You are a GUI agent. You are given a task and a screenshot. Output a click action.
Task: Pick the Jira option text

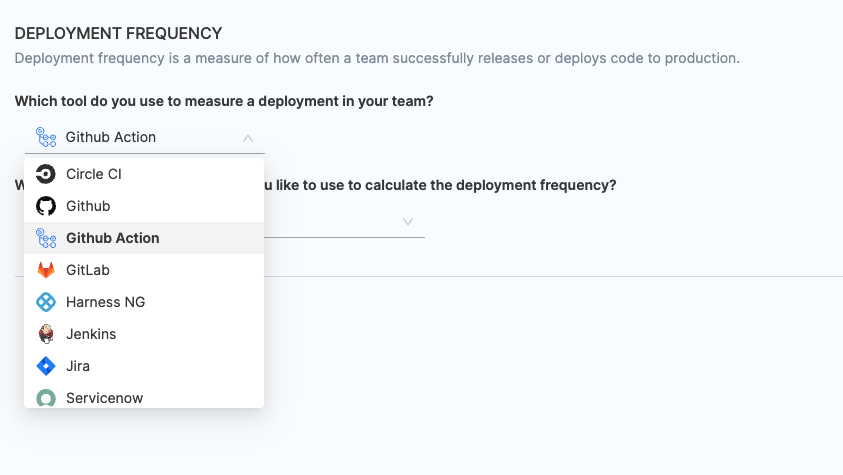click(78, 366)
